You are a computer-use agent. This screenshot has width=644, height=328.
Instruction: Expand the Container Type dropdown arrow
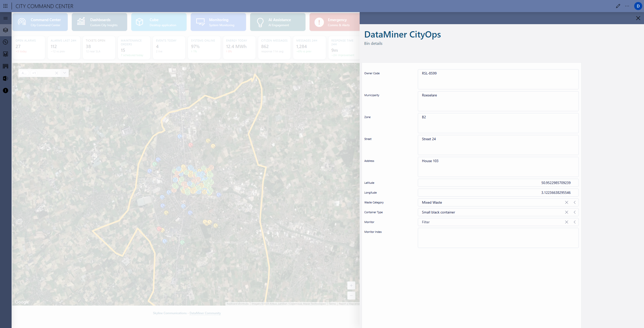point(575,212)
